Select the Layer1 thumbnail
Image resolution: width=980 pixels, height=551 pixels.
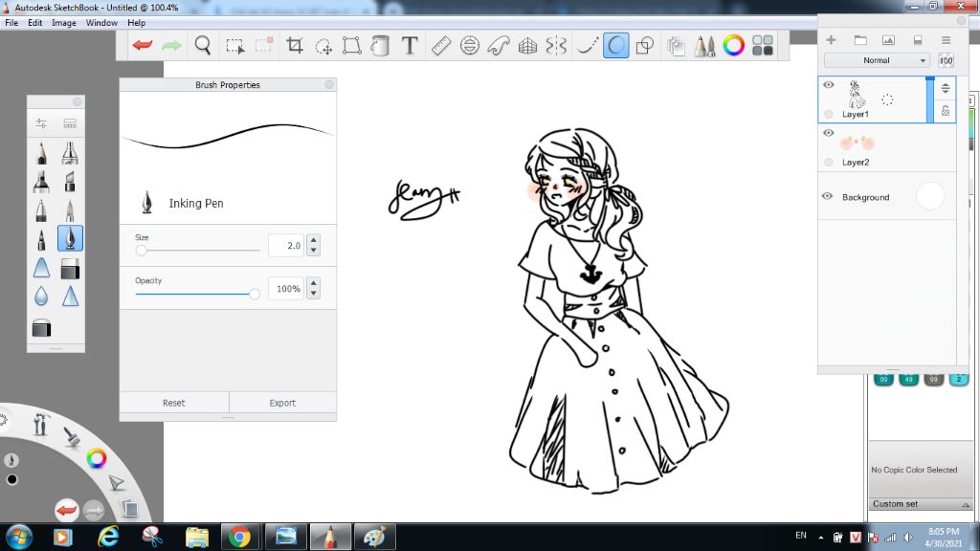(x=857, y=95)
